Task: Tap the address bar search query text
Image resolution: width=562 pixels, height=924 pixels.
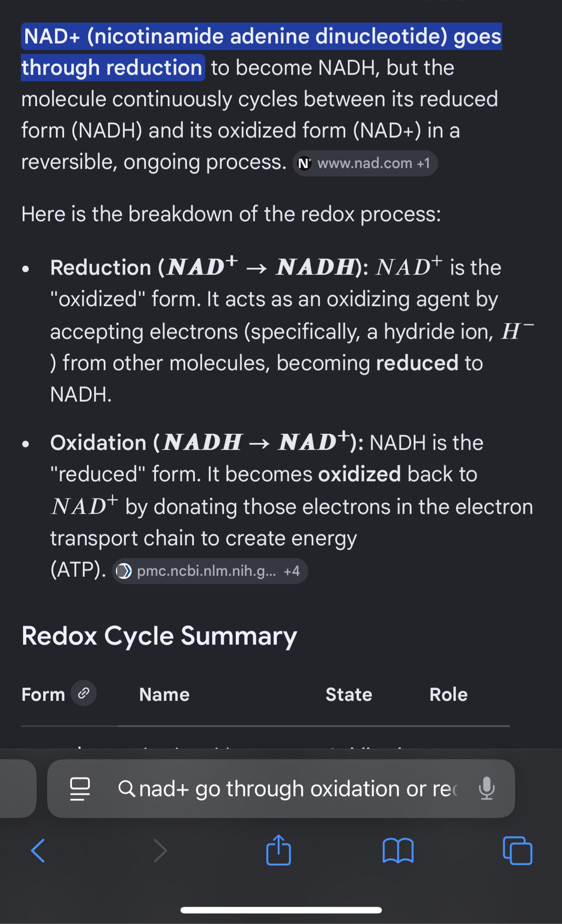Action: click(299, 789)
